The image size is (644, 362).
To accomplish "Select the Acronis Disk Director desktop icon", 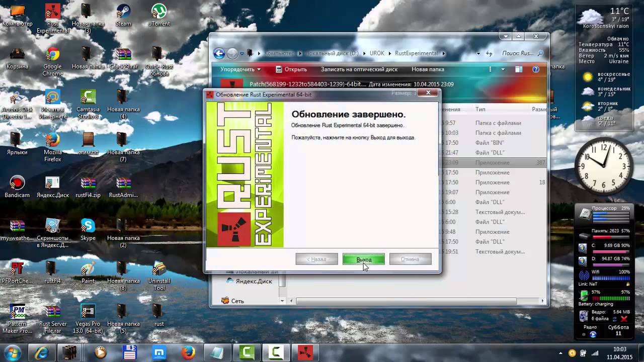I will point(17,105).
